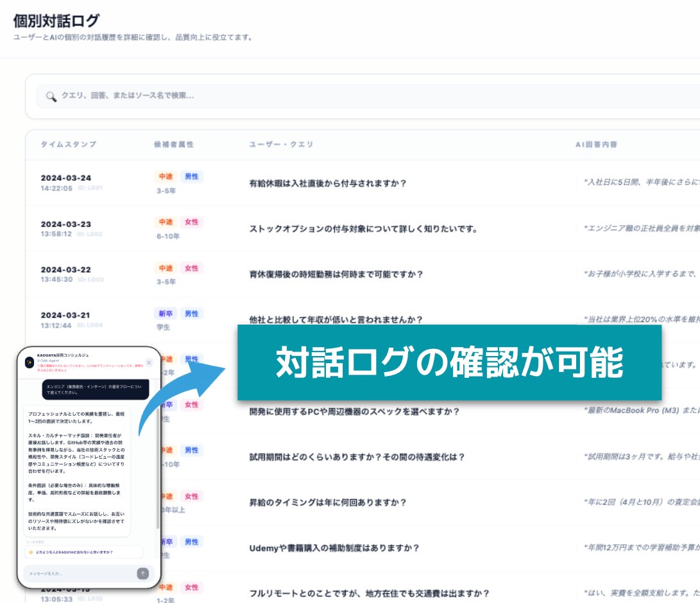Click the AI answer starting 入社日に5日間
This screenshot has width=700, height=603.
tap(642, 182)
